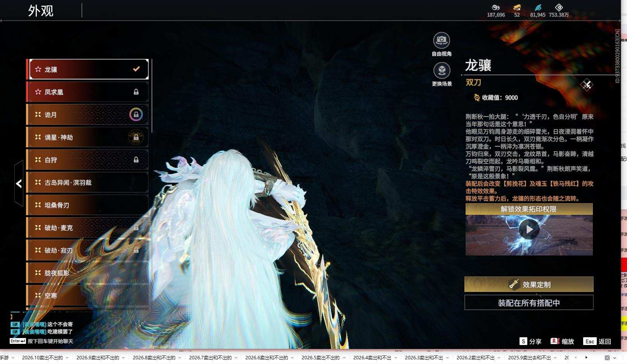Open dropdown arrow of 2026.7卖出和不出的 sheet
Viewport: 627px width, 364px height.
pyautogui.click(x=236, y=358)
